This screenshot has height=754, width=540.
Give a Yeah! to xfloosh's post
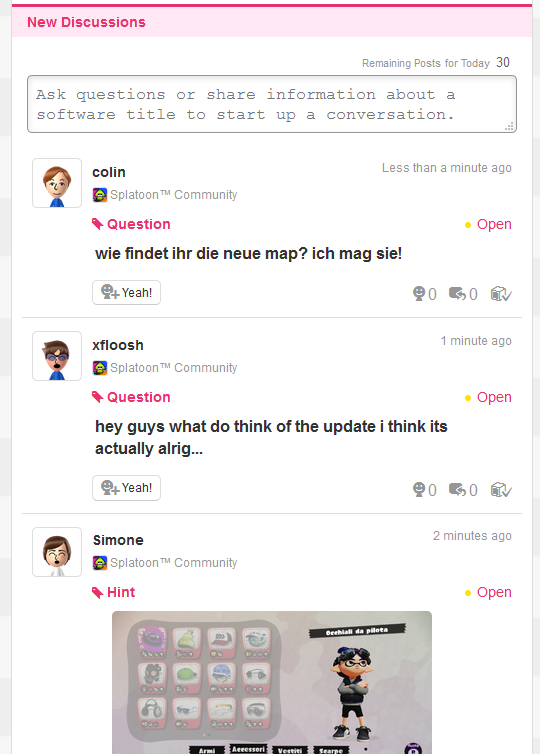click(126, 488)
